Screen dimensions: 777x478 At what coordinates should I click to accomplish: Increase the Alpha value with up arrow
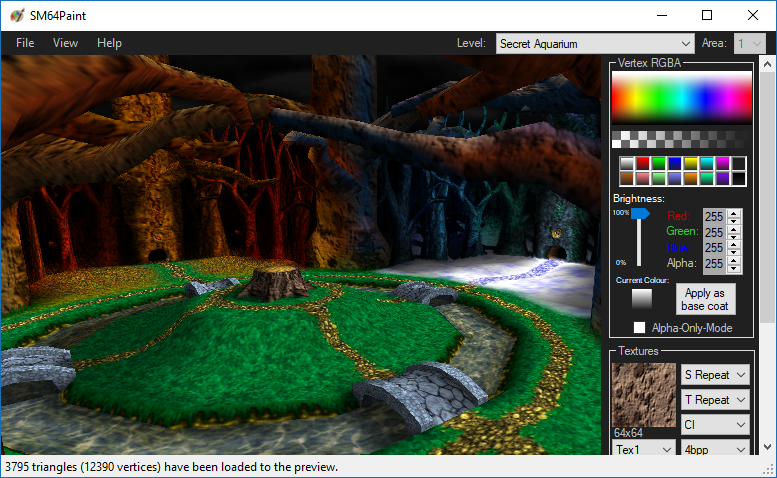734,260
